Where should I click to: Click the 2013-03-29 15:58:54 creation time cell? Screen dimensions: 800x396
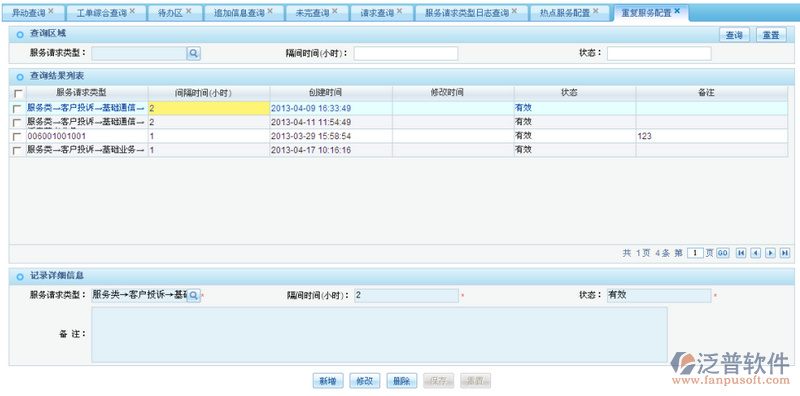tap(331, 137)
